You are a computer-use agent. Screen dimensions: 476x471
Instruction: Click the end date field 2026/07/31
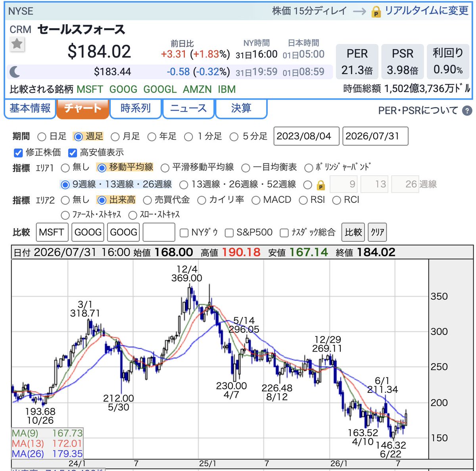click(375, 136)
